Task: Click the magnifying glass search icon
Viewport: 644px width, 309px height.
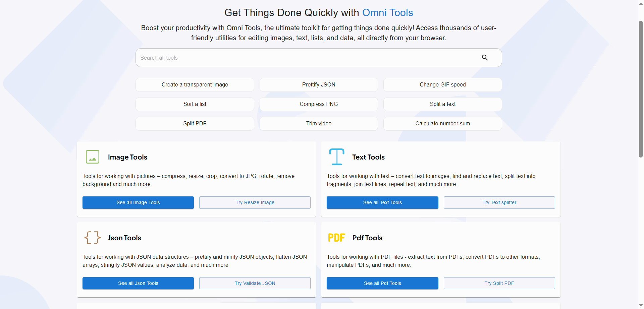Action: point(485,58)
